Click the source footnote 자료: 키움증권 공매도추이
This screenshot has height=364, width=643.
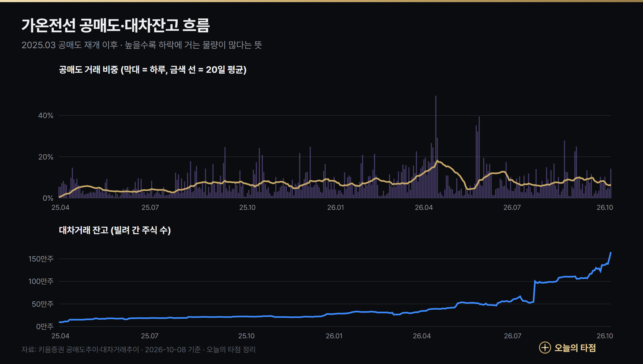point(139,350)
